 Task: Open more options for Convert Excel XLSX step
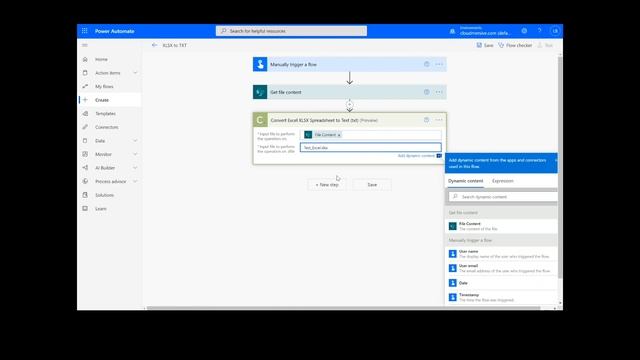point(439,120)
